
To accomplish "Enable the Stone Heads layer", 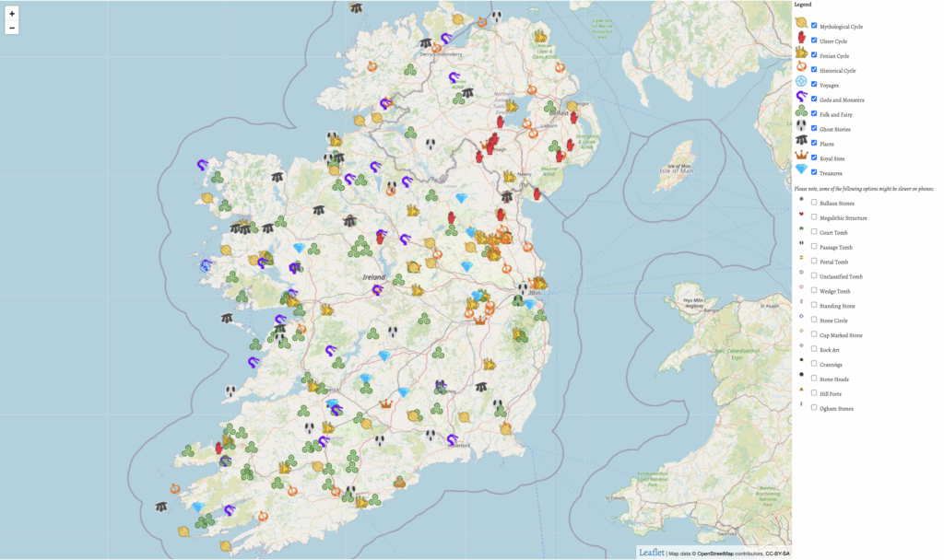I will pyautogui.click(x=814, y=378).
